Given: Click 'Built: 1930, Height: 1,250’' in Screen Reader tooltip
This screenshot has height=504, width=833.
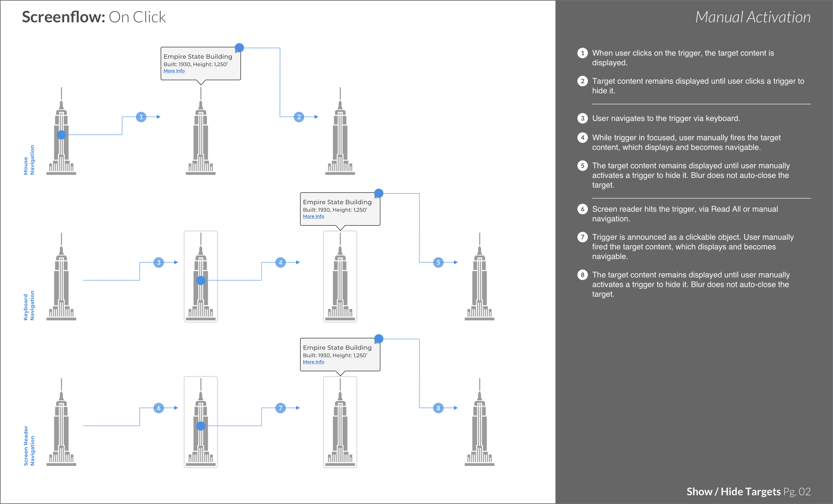Looking at the screenshot, I should click(x=335, y=355).
